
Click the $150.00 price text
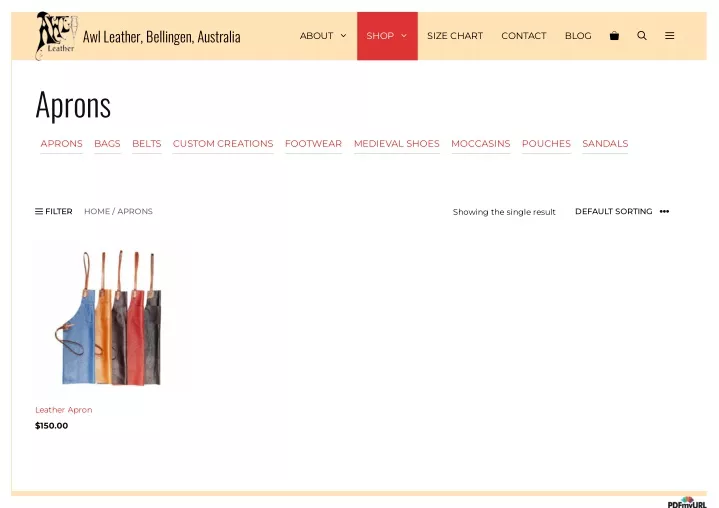[51, 425]
